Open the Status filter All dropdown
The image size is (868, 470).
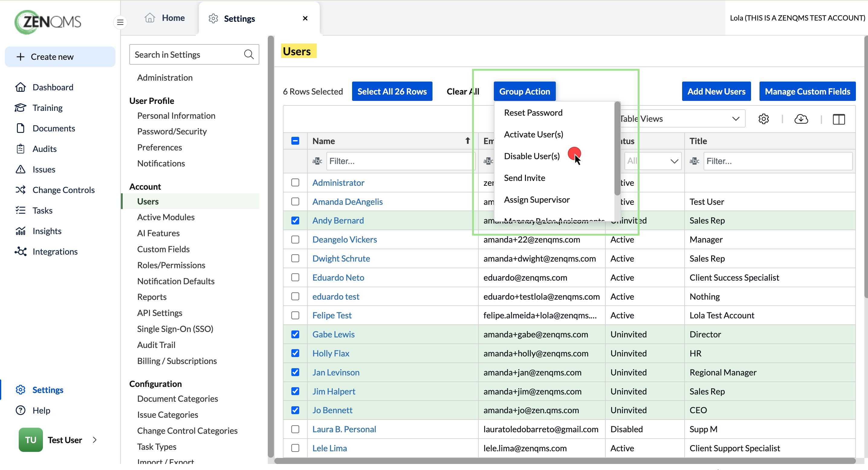point(653,161)
